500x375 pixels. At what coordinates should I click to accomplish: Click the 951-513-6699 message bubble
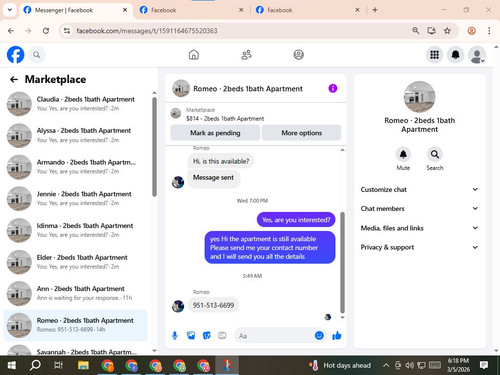point(213,305)
